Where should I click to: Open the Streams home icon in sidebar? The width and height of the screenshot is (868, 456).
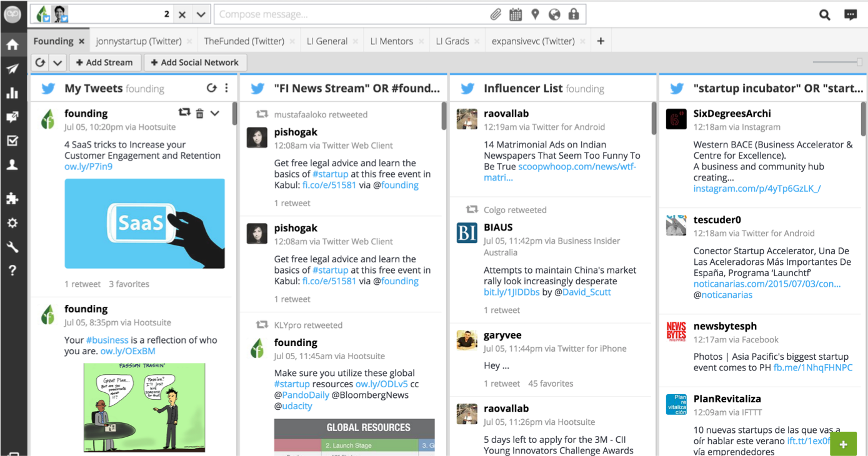pyautogui.click(x=12, y=45)
